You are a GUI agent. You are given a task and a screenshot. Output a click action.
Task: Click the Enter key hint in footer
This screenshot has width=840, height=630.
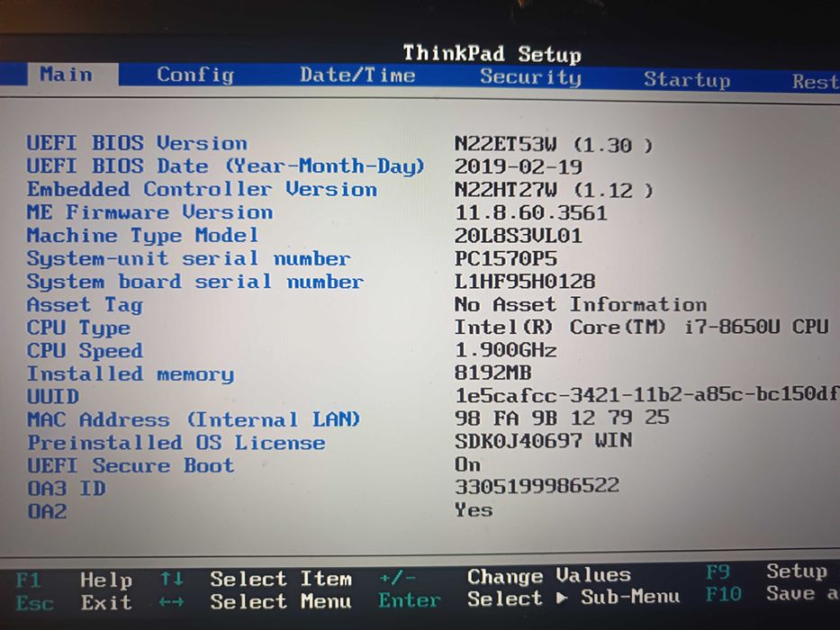coord(410,600)
